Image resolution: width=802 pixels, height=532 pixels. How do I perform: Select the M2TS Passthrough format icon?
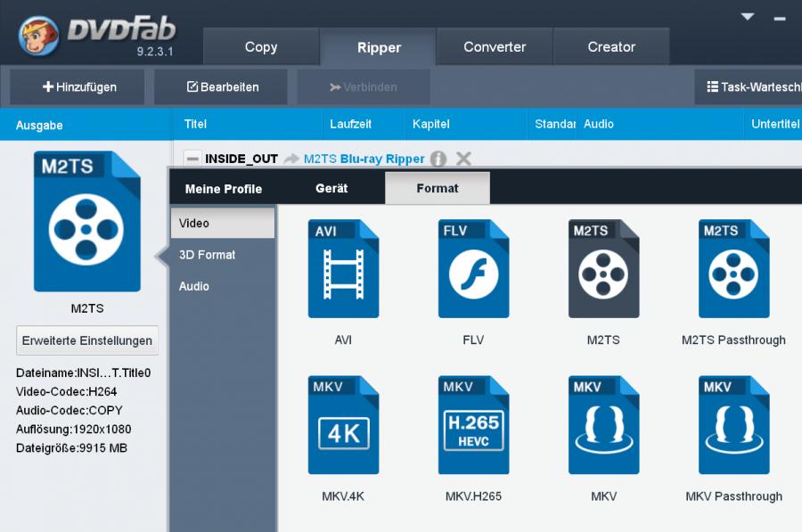734,268
